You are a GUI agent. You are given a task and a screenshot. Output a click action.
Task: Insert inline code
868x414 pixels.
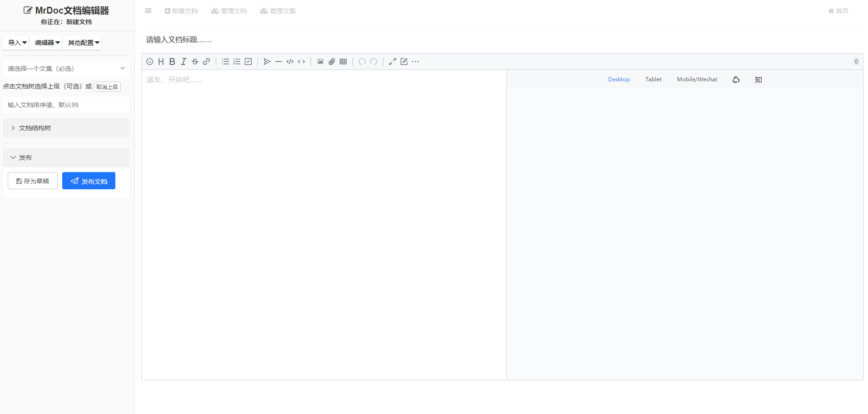[x=301, y=62]
